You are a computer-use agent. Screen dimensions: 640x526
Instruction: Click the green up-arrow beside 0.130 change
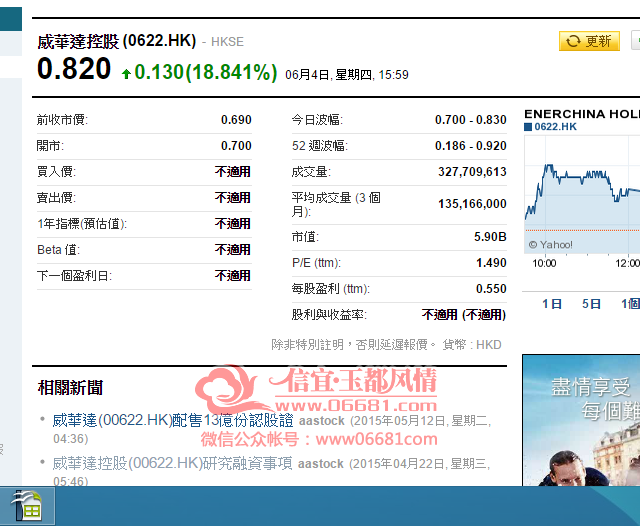pos(126,73)
